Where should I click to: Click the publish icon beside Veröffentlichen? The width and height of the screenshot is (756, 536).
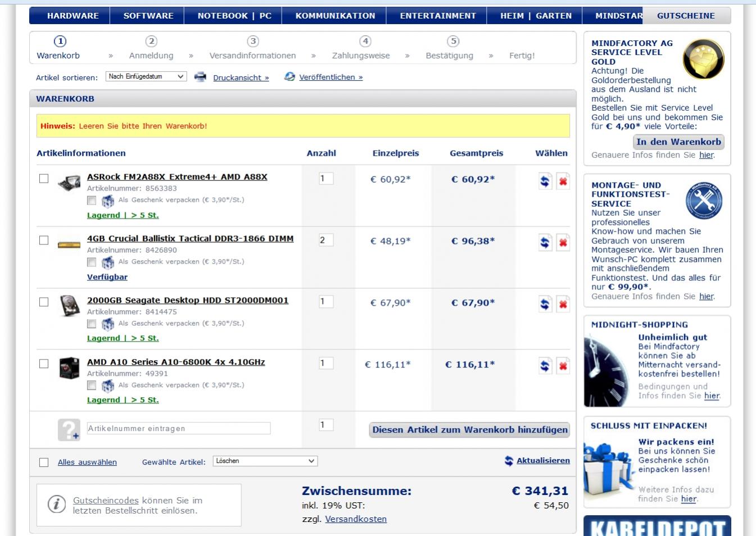click(289, 76)
